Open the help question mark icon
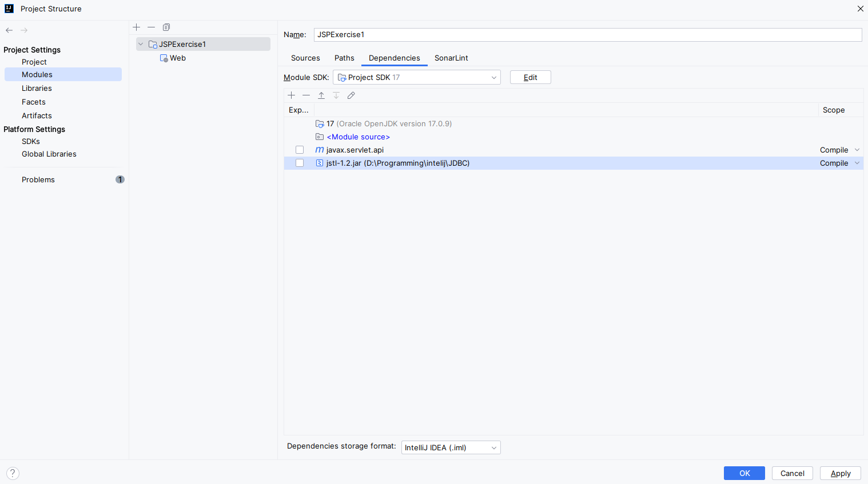This screenshot has width=868, height=484. [x=13, y=473]
